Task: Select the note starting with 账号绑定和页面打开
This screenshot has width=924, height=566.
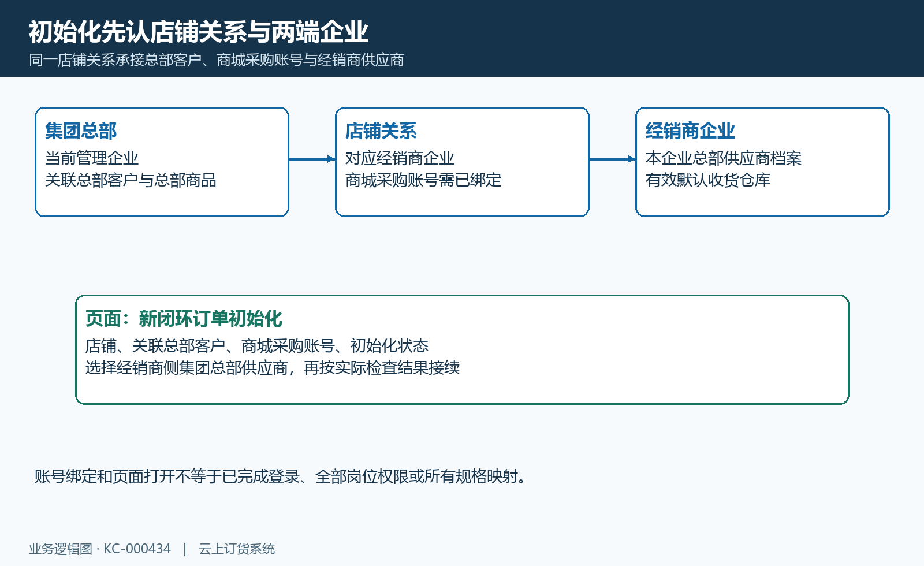Action: coord(281,476)
